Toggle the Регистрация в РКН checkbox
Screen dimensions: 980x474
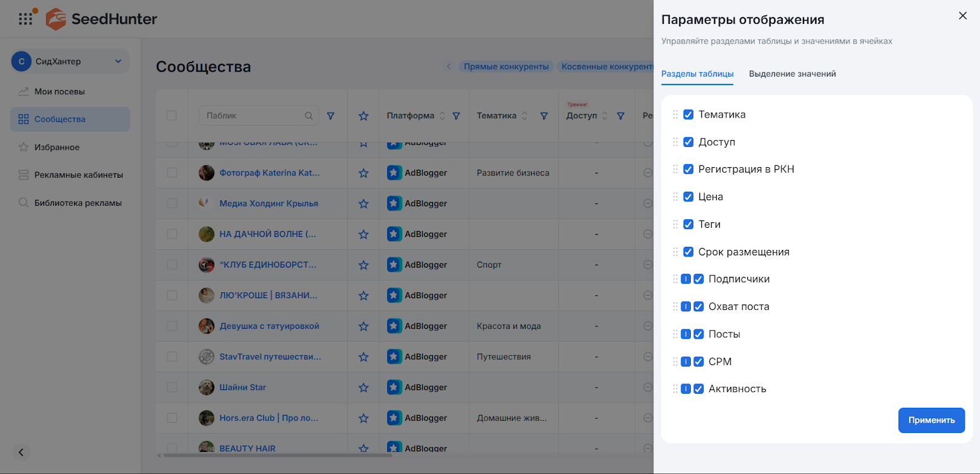tap(688, 170)
